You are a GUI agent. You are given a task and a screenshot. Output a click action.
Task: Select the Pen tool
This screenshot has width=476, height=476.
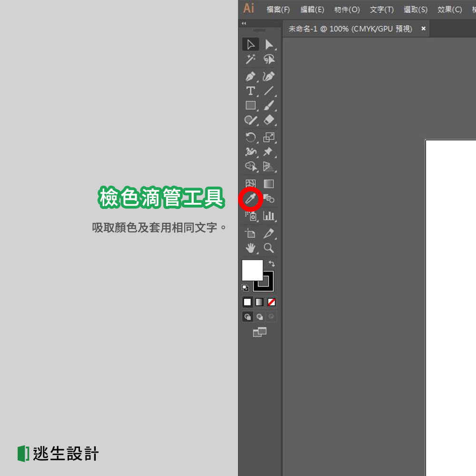click(x=251, y=76)
